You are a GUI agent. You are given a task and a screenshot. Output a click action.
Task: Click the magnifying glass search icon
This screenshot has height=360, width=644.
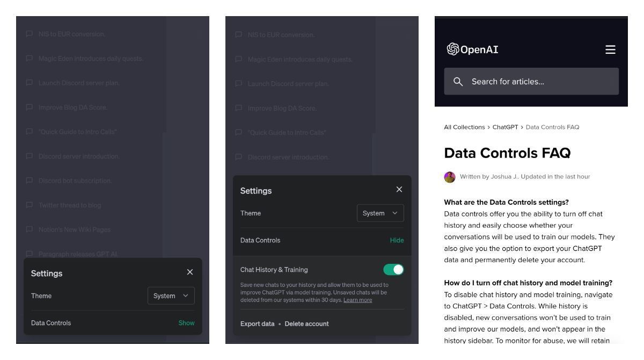pos(459,81)
